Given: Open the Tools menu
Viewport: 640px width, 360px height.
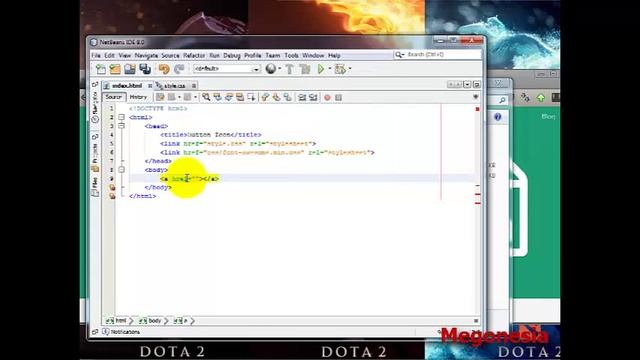Looking at the screenshot, I should click(x=291, y=56).
